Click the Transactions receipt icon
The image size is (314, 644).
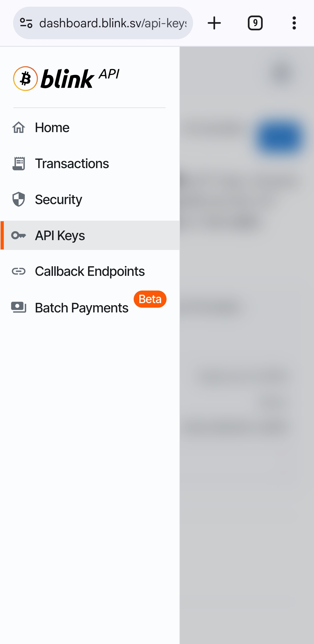(19, 163)
